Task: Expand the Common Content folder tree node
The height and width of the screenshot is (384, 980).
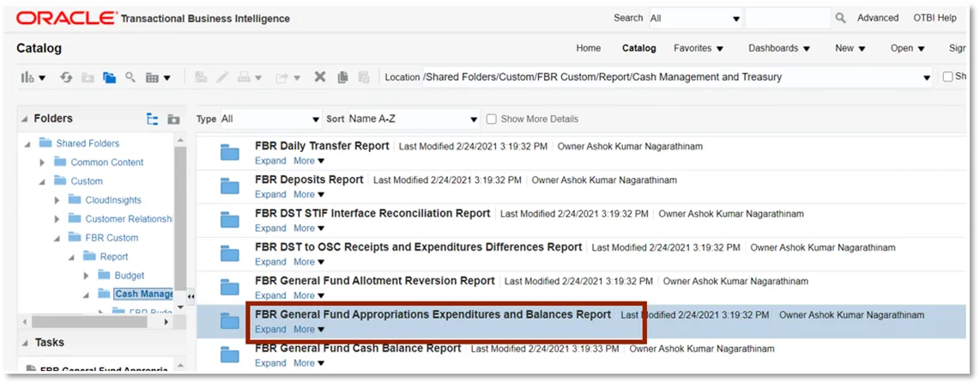Action: click(x=42, y=162)
